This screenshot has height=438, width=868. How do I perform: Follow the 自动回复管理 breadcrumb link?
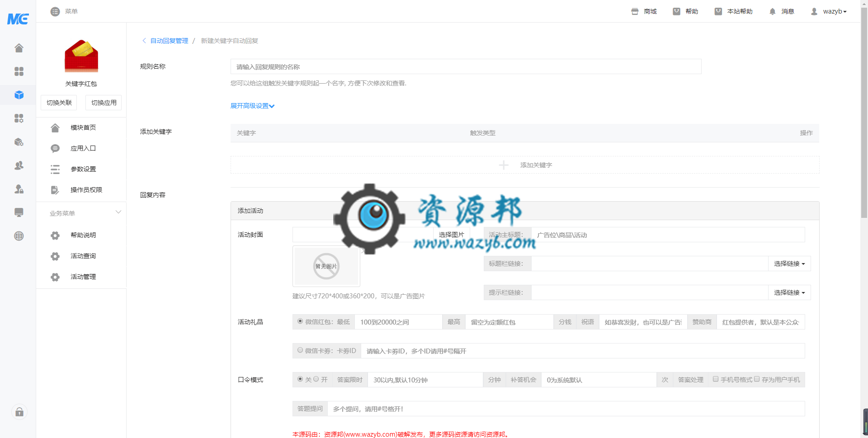pyautogui.click(x=169, y=41)
